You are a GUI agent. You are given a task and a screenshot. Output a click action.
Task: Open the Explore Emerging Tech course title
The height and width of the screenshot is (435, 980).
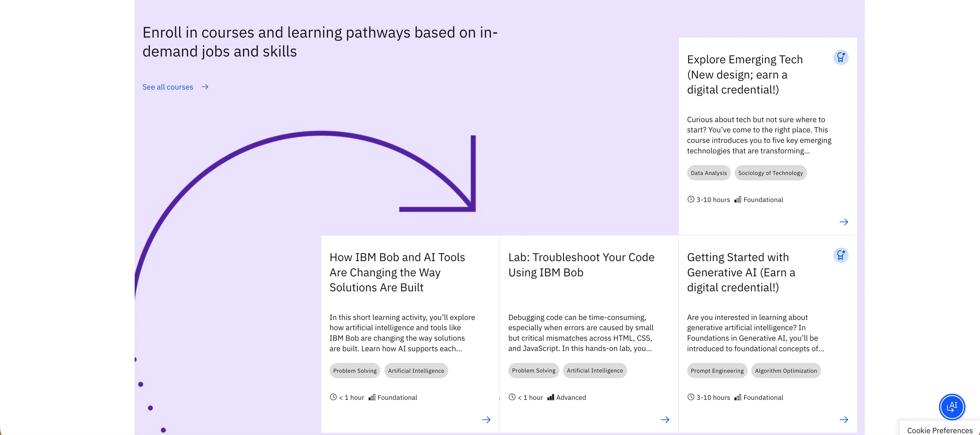point(745,75)
